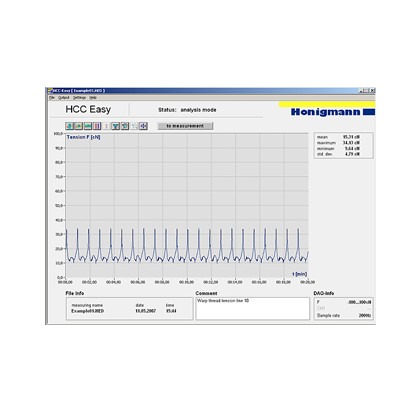Open the File menu
Screen dimensions: 416x416
tap(52, 98)
